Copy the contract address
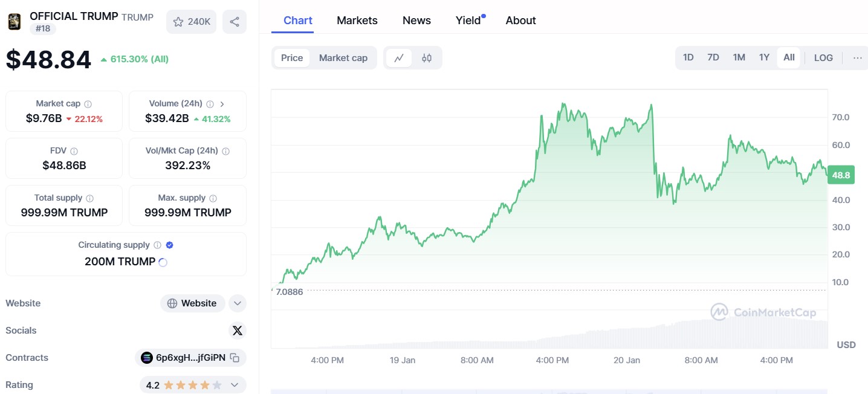Viewport: 868px width, 394px height. pyautogui.click(x=235, y=358)
